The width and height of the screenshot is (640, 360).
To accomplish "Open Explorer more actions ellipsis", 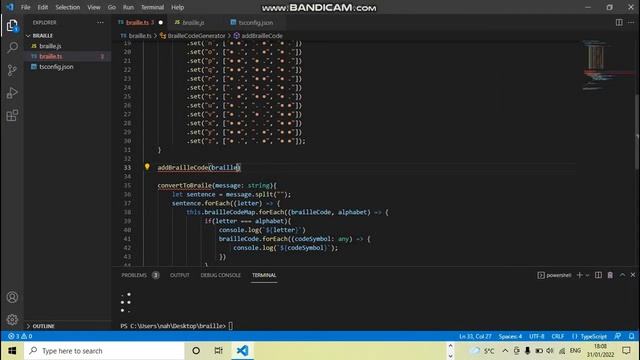I will (100, 22).
